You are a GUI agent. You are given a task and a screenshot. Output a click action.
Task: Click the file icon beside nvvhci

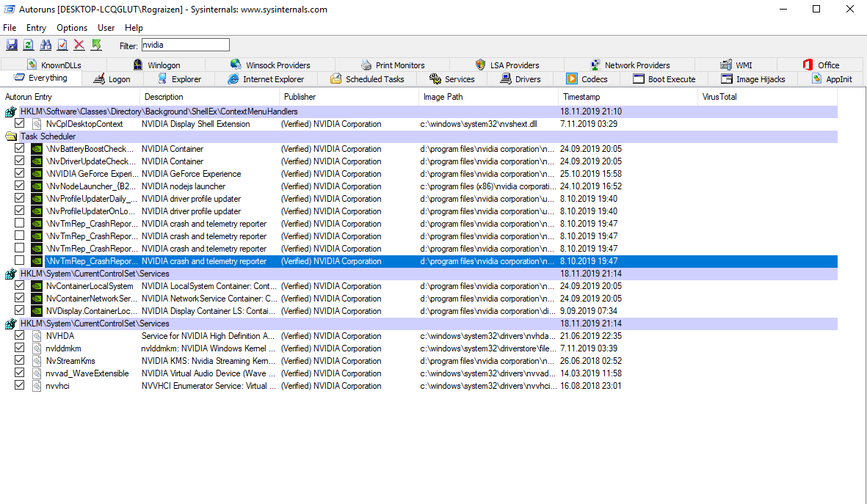(x=37, y=386)
